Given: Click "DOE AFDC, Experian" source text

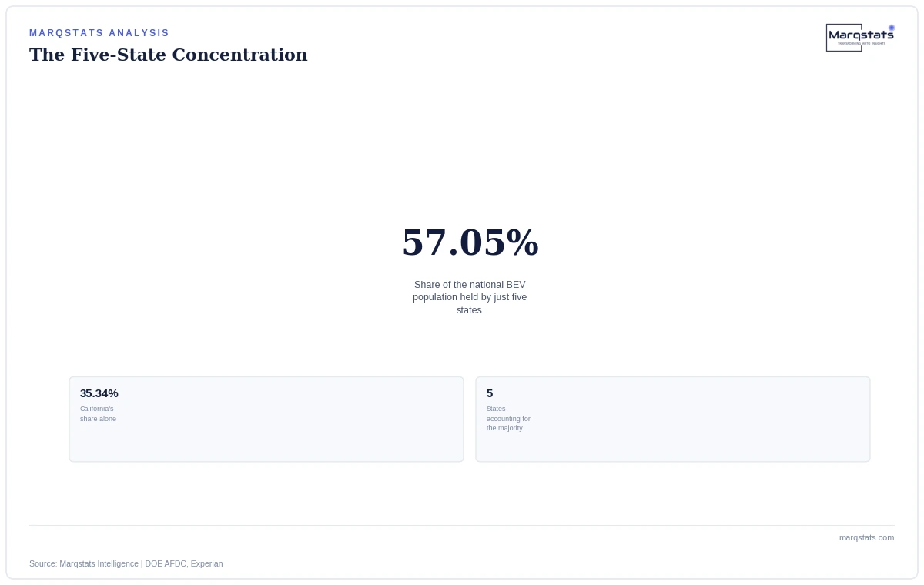Looking at the screenshot, I should pyautogui.click(x=184, y=563).
